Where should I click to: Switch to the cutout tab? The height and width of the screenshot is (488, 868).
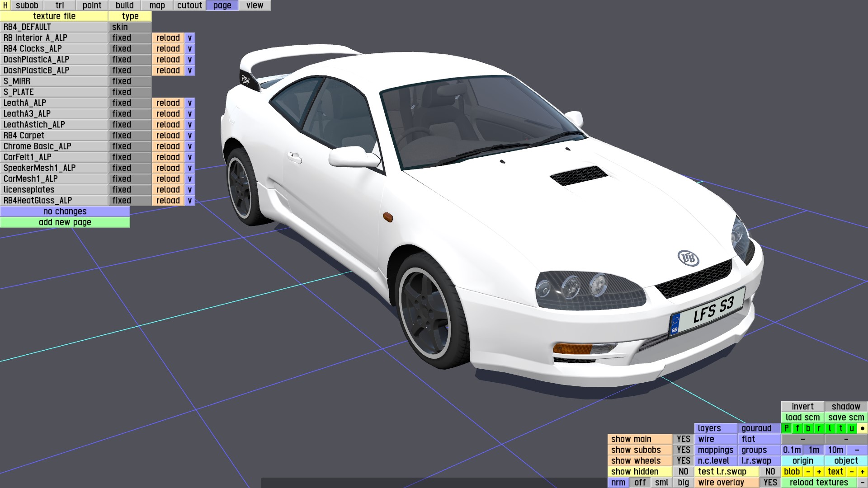coord(189,5)
